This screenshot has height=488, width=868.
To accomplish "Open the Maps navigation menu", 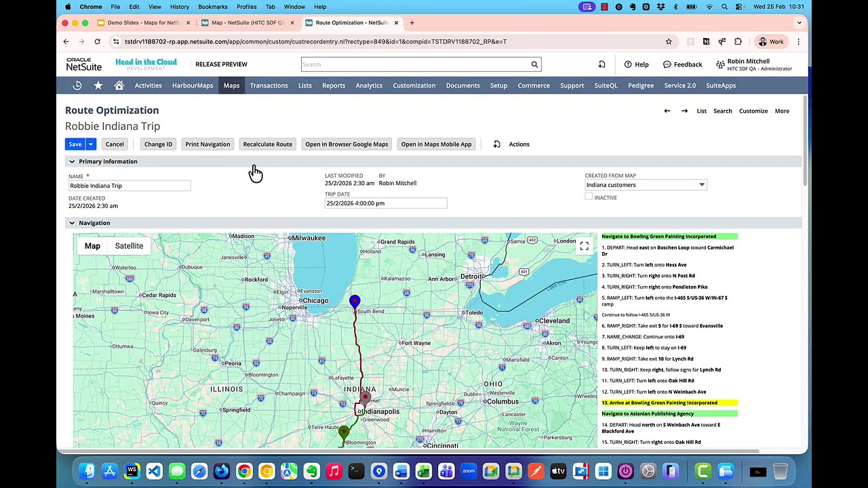I will 231,85.
